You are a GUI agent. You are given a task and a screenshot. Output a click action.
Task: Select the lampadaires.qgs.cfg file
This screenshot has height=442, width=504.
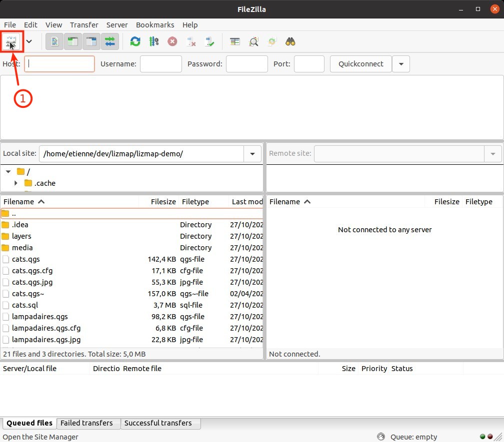132,328
